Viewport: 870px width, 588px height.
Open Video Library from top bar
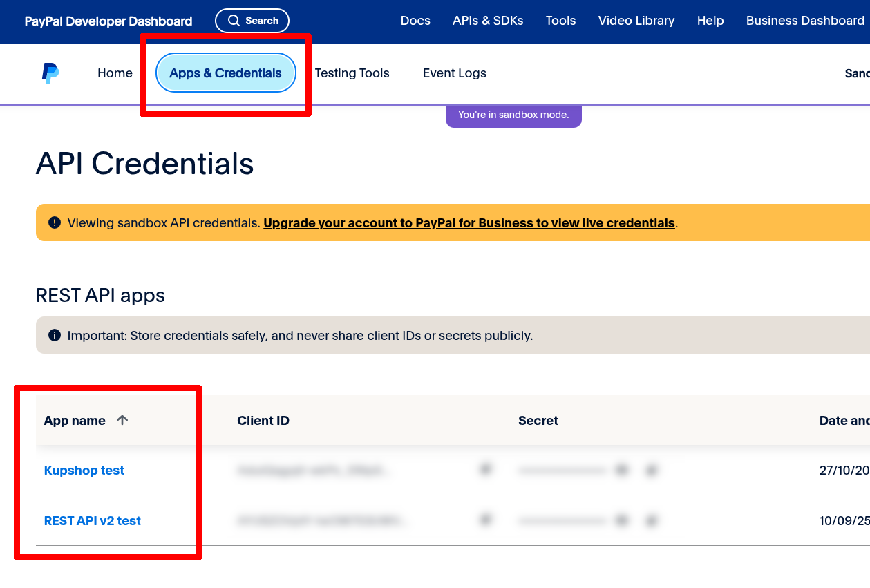coord(636,21)
